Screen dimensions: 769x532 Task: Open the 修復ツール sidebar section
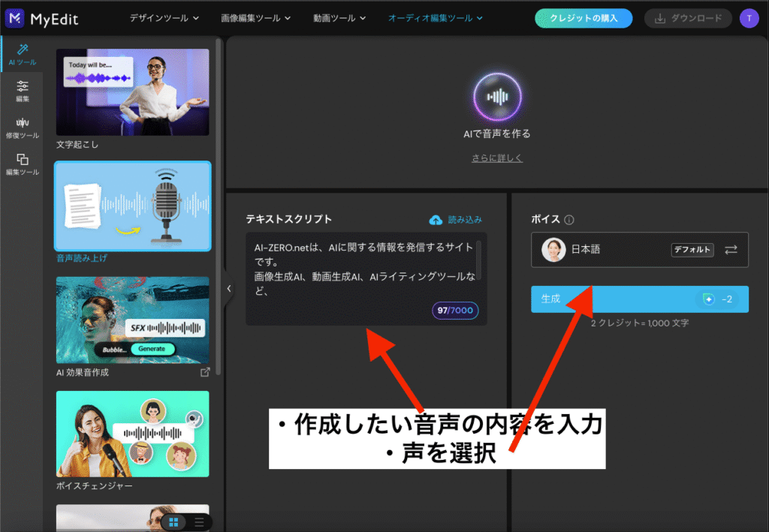(x=22, y=128)
